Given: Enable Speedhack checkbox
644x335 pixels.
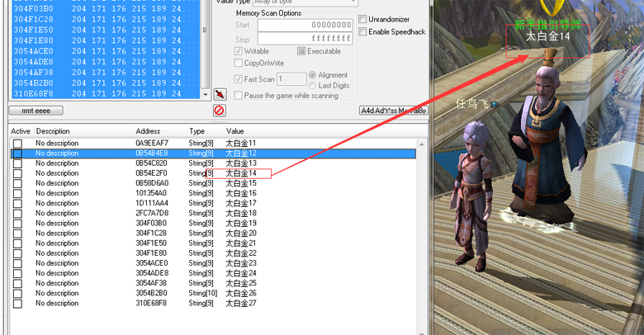Looking at the screenshot, I should coord(362,31).
